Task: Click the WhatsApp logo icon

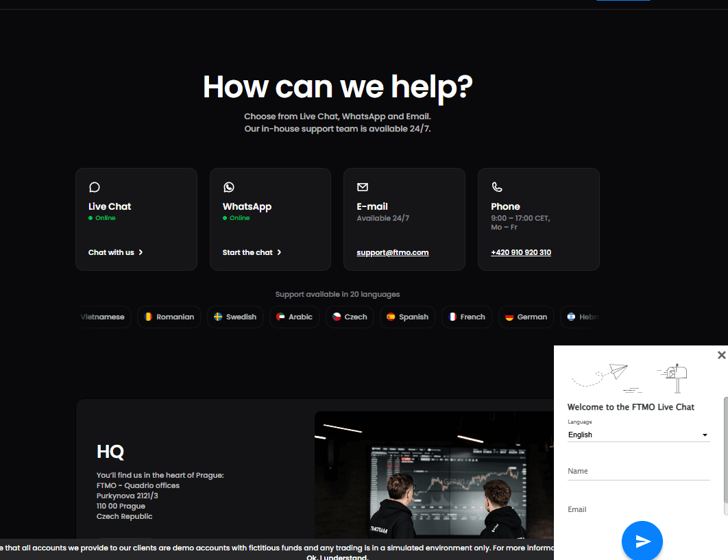Action: point(229,187)
